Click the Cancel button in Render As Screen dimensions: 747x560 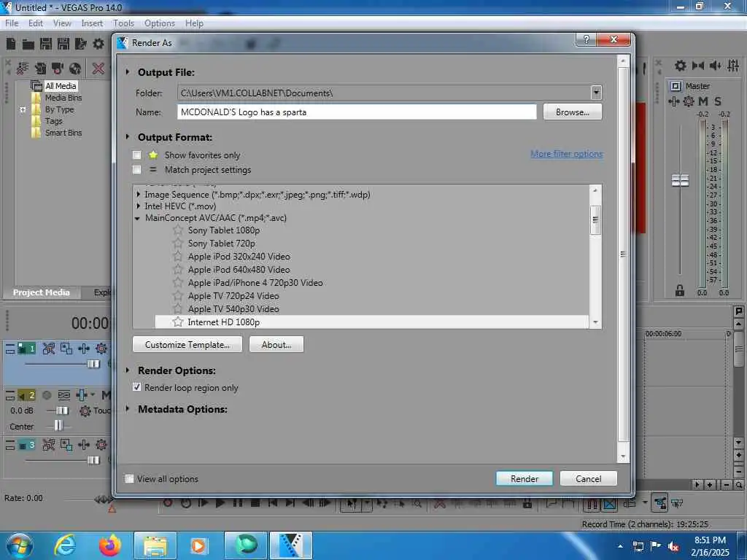point(589,478)
